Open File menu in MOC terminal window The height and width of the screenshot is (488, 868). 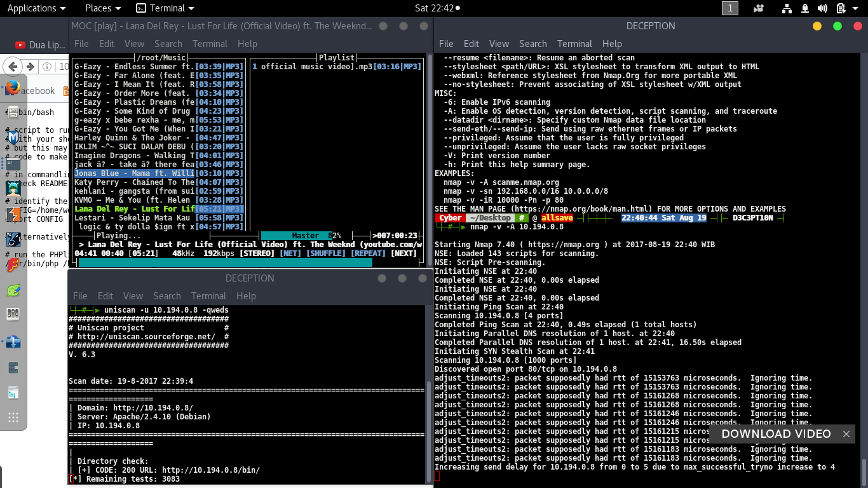[81, 44]
